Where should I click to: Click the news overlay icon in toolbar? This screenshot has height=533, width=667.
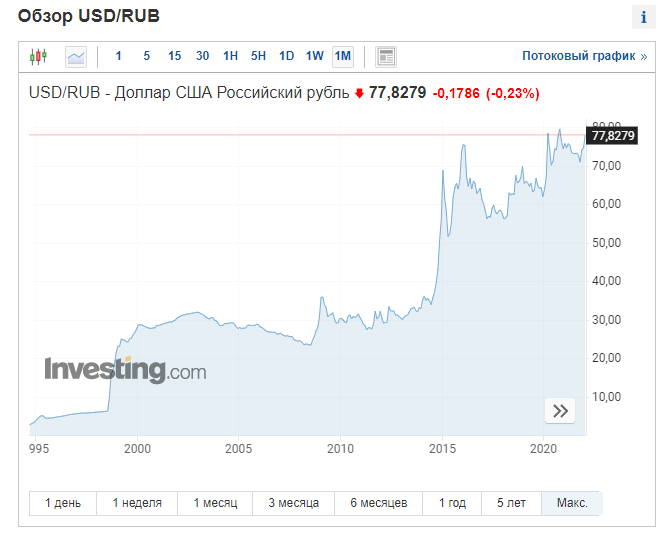point(386,57)
